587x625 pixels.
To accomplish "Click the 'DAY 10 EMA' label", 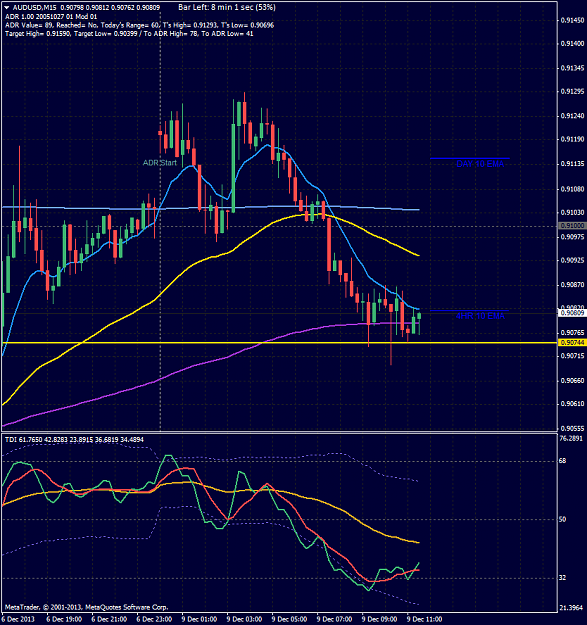I will (480, 164).
